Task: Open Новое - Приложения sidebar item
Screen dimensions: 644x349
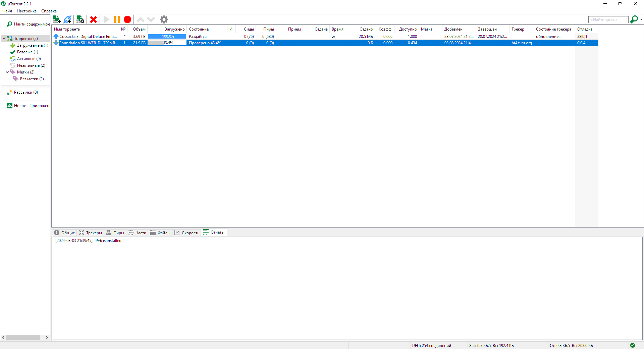Action: 28,106
